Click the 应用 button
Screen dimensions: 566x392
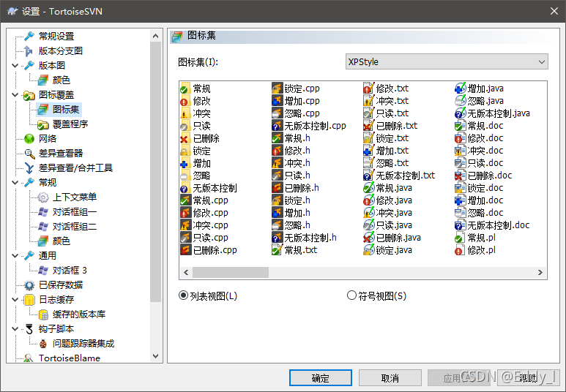(459, 378)
